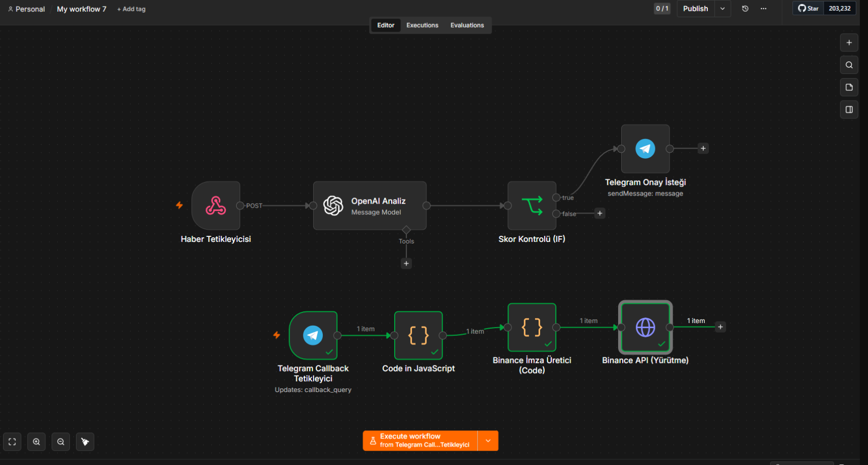The width and height of the screenshot is (868, 465).
Task: Open workflow version history
Action: [745, 9]
